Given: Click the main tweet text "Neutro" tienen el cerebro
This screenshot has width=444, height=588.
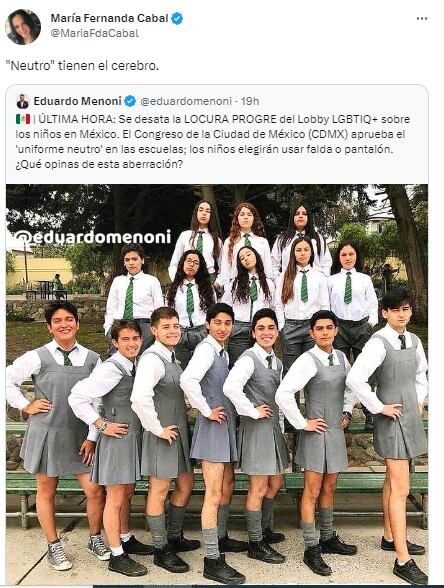Looking at the screenshot, I should (x=82, y=66).
